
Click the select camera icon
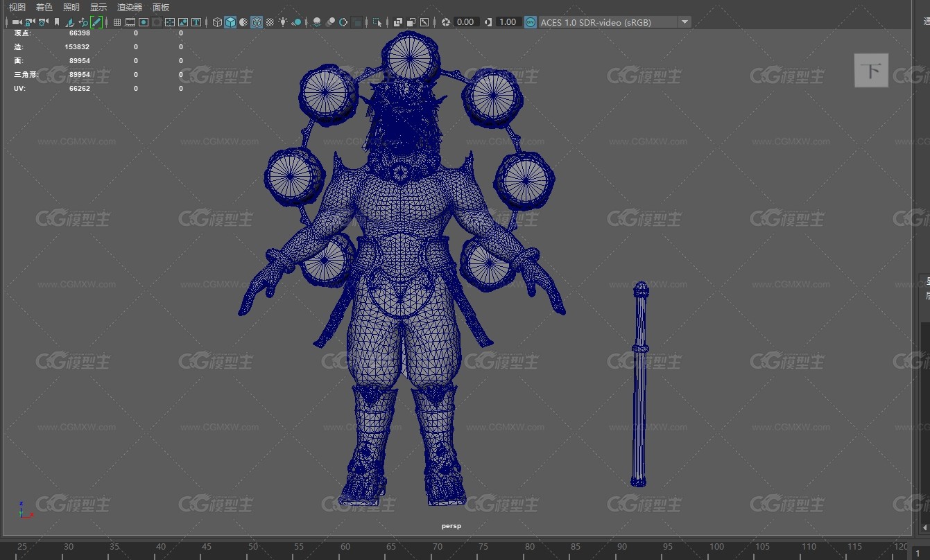pyautogui.click(x=17, y=22)
